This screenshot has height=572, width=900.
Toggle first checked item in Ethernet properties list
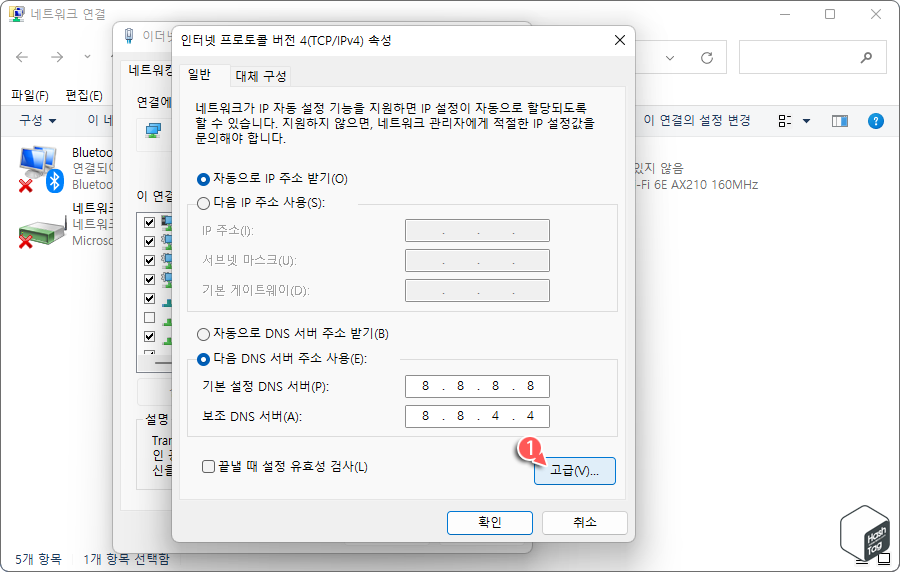[x=150, y=223]
